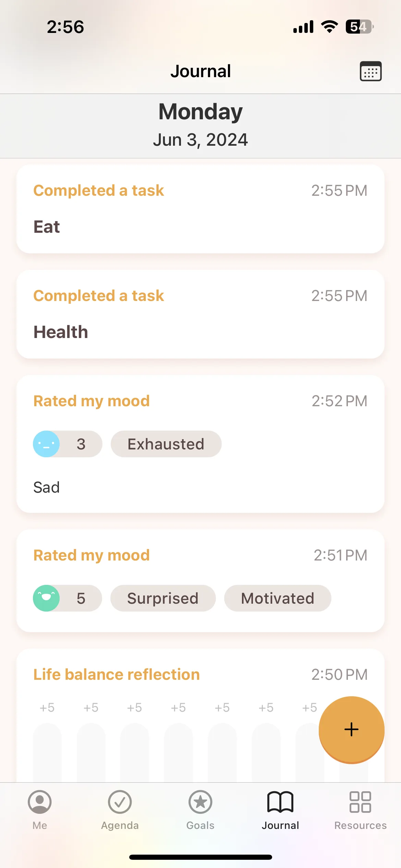Open the Me profile tab
The image size is (401, 868).
pyautogui.click(x=40, y=810)
